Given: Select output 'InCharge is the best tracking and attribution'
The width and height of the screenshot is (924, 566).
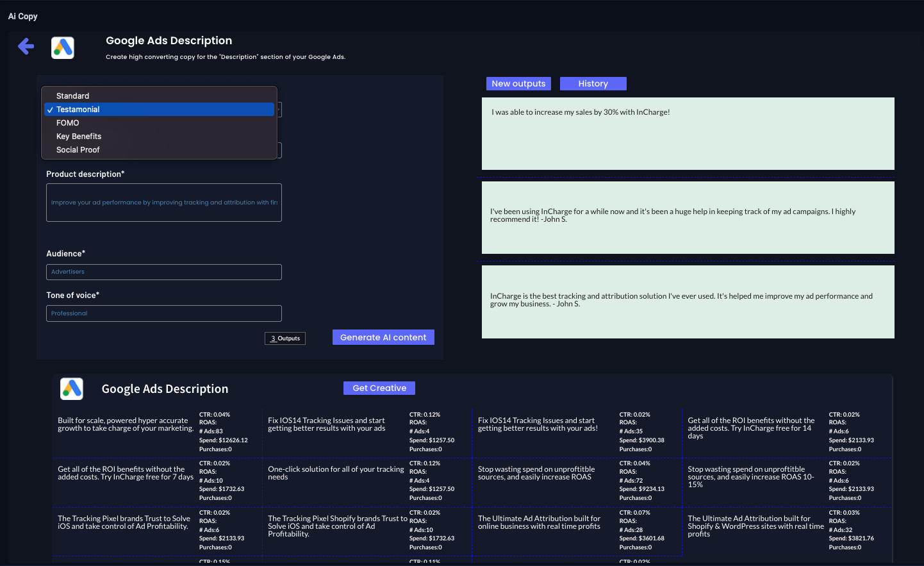Looking at the screenshot, I should [688, 302].
